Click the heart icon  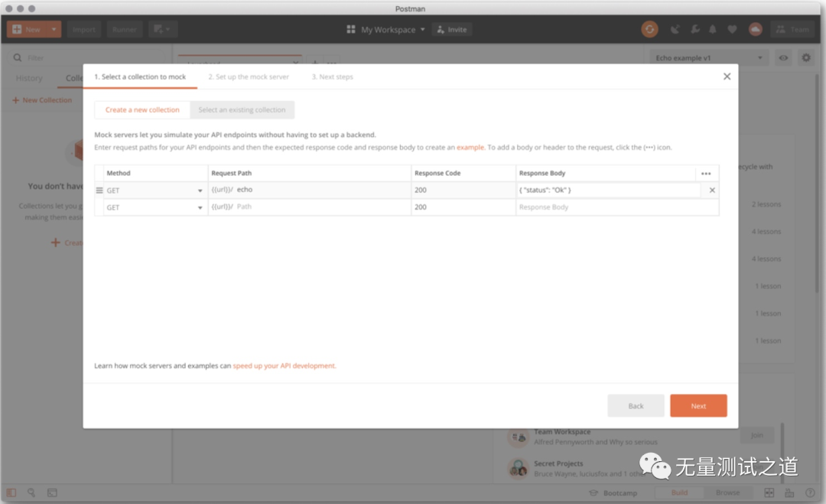tap(732, 30)
